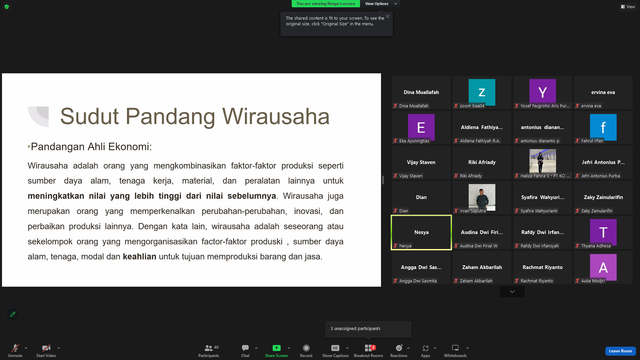Expand audio options arrow beside Unmute
This screenshot has width=640, height=360.
(26, 348)
